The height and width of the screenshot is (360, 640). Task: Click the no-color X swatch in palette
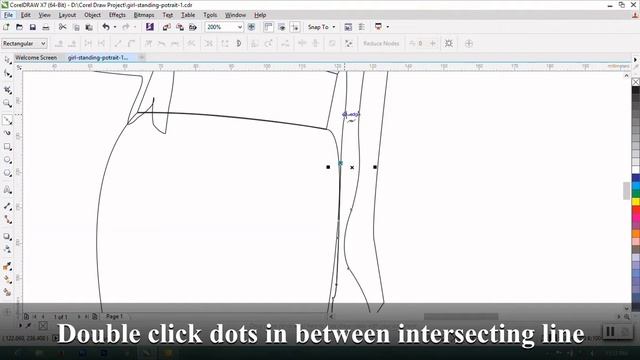click(x=636, y=82)
